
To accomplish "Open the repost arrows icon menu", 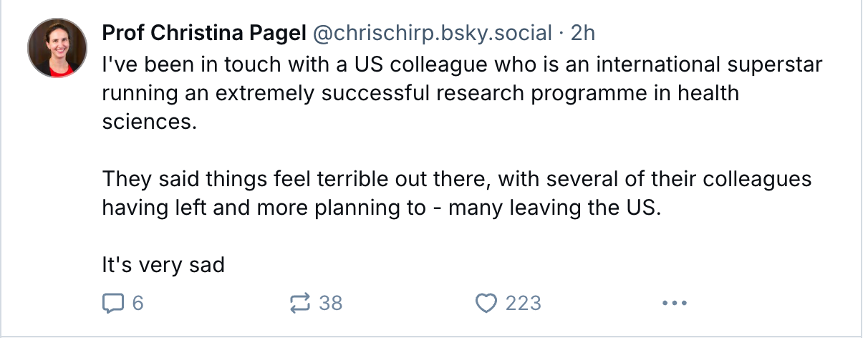I will (x=299, y=303).
